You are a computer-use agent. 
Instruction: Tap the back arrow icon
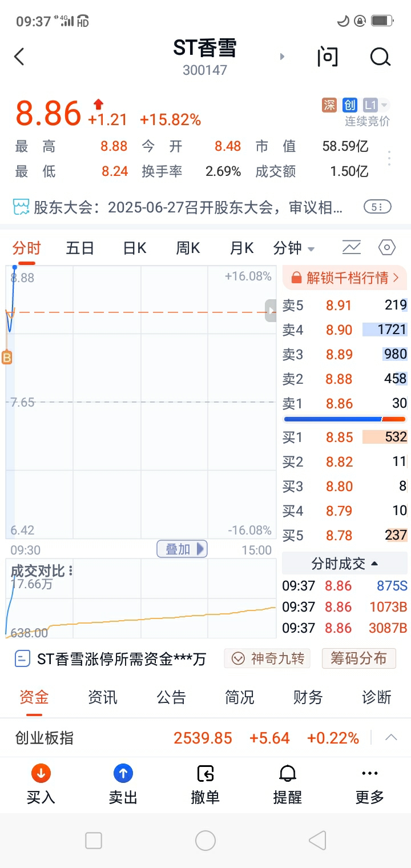[x=19, y=57]
